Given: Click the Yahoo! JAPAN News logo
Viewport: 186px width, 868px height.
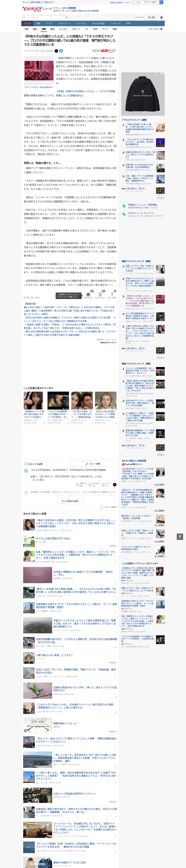Looking at the screenshot, I should click(37, 9).
